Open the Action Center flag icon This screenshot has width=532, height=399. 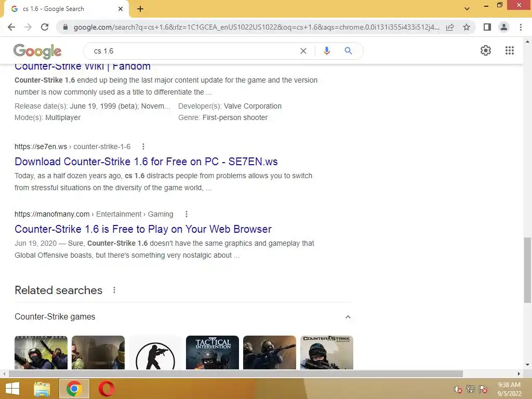pos(483,389)
